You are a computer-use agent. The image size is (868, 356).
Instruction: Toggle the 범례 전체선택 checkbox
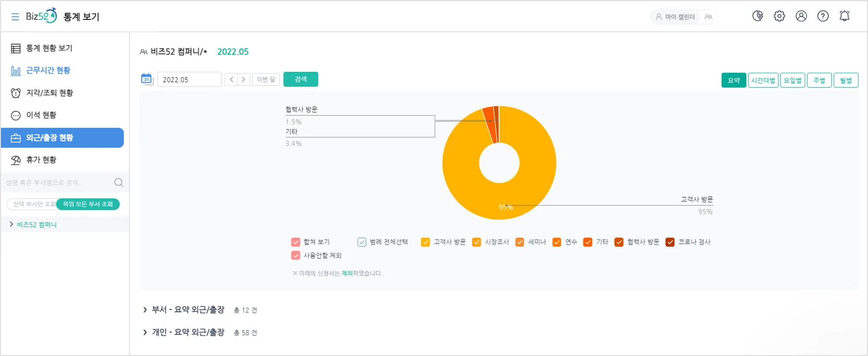point(362,242)
